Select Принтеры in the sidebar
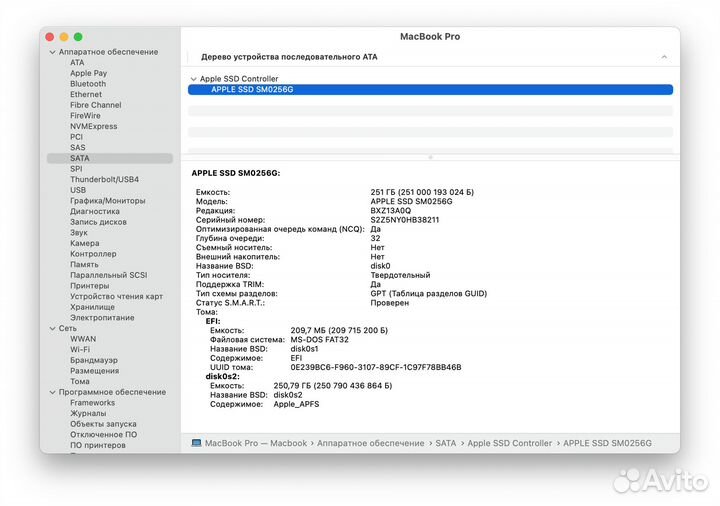This screenshot has width=720, height=506. (90, 286)
